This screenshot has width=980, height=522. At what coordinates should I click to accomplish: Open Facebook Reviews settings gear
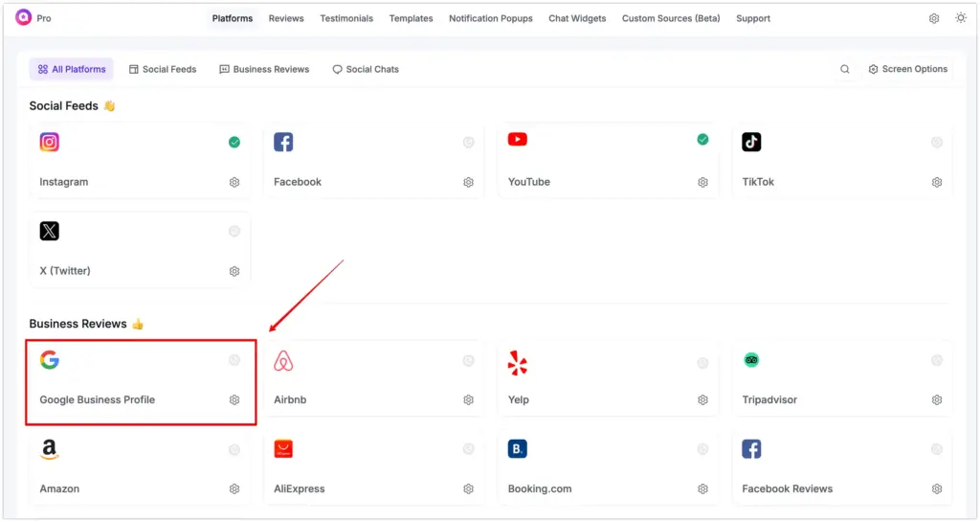point(937,488)
